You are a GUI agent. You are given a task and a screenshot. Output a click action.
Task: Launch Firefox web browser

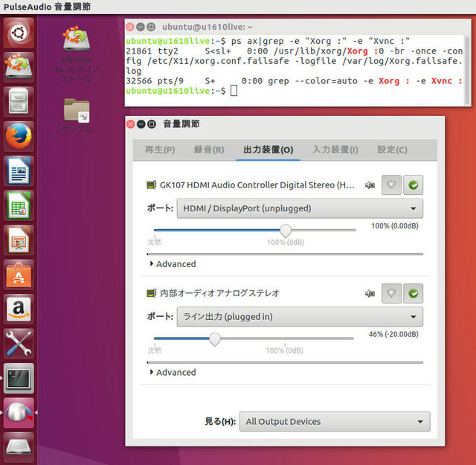(x=19, y=136)
